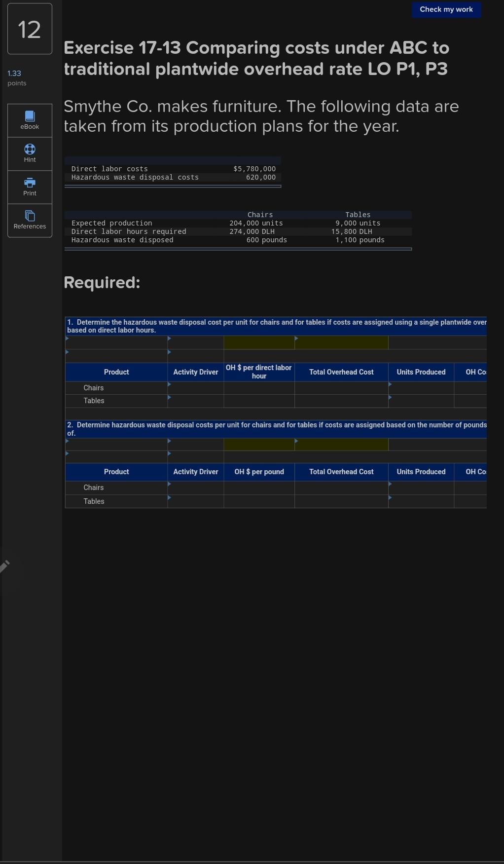This screenshot has height=864, width=504.
Task: Click the OH $ per pound column header
Action: (259, 472)
